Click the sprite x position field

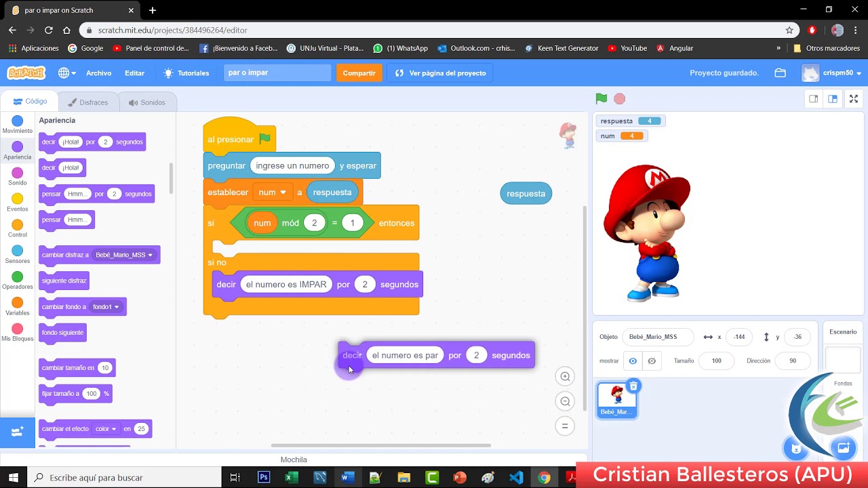739,337
